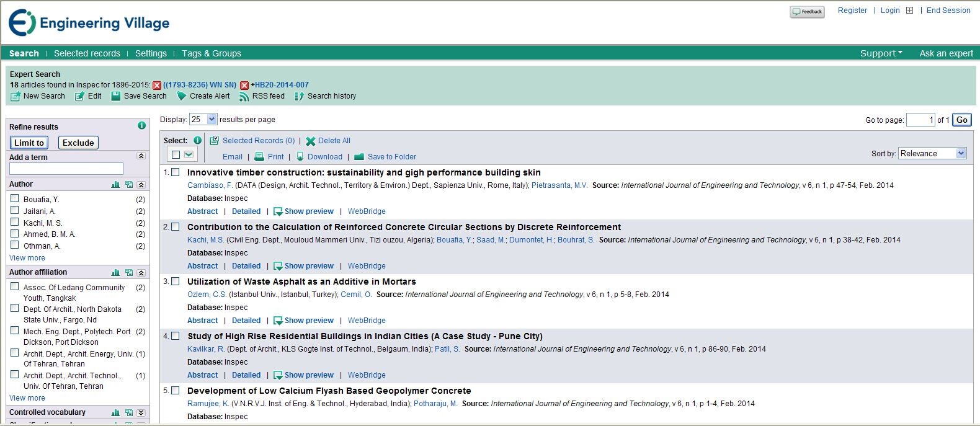Click the Exclude button
The width and height of the screenshot is (980, 426).
click(x=78, y=143)
